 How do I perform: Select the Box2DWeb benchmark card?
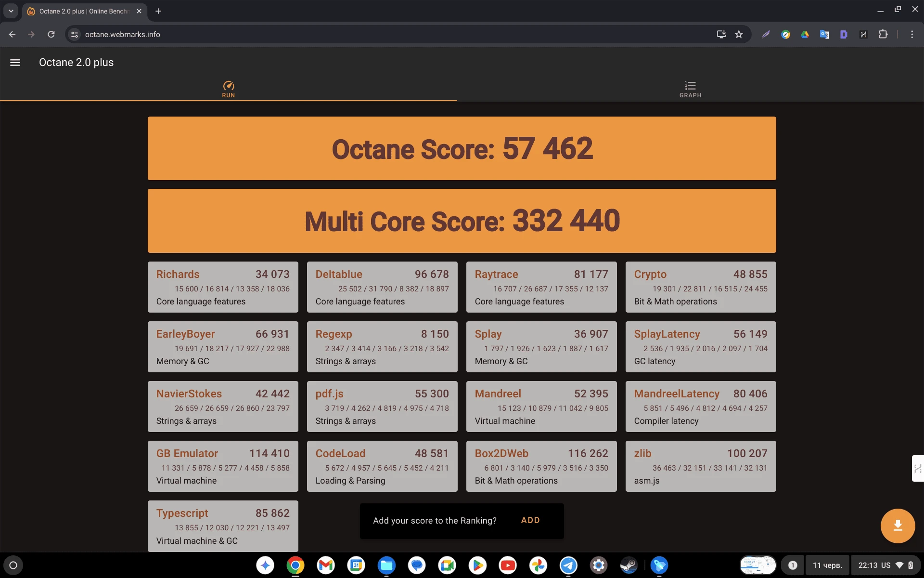click(541, 466)
